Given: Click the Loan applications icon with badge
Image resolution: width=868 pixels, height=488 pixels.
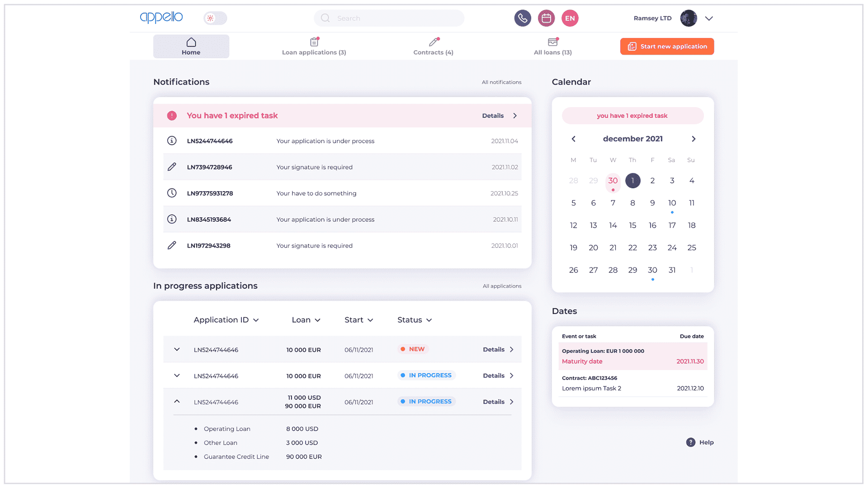Looking at the screenshot, I should (x=314, y=42).
